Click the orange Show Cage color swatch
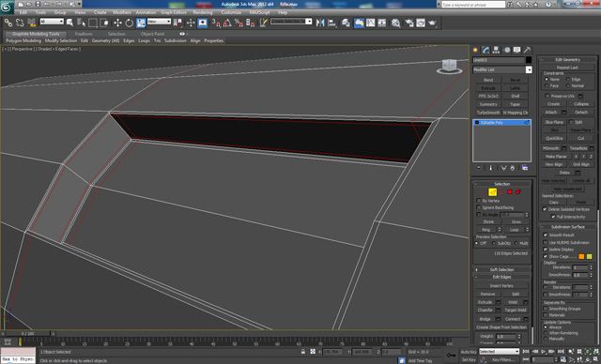This screenshot has height=364, width=601. tap(581, 256)
